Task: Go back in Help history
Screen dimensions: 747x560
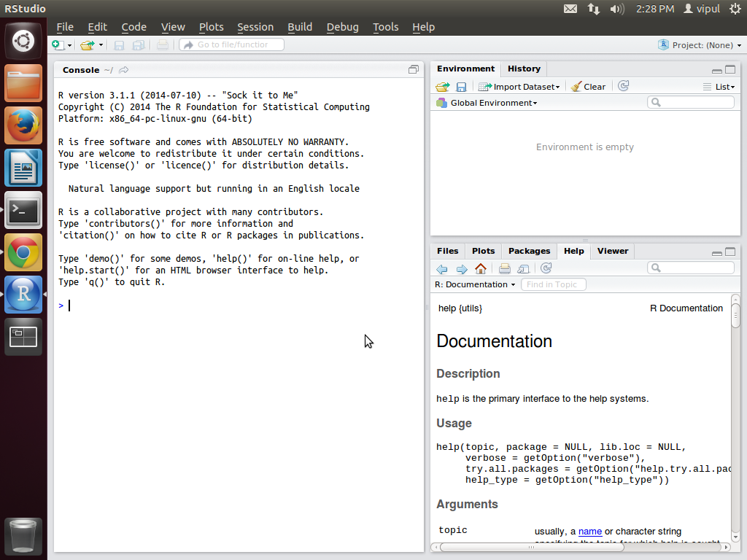Action: pyautogui.click(x=441, y=269)
